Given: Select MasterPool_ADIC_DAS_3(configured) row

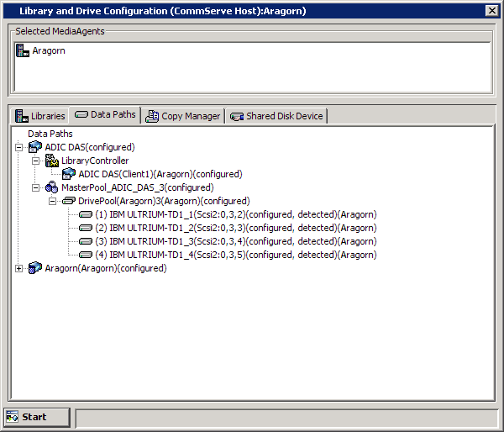Looking at the screenshot, I should click(x=137, y=187).
